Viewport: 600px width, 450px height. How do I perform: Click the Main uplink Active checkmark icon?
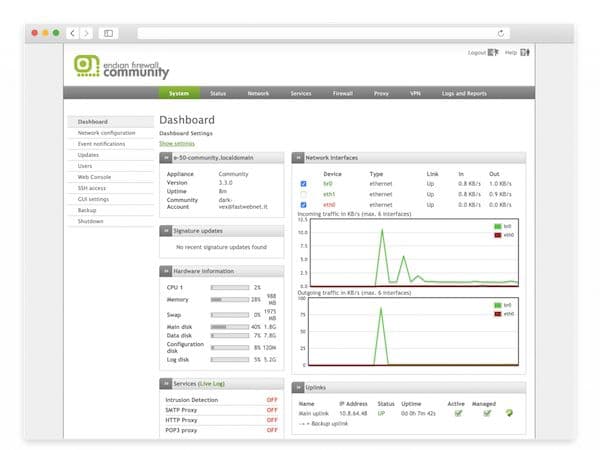tap(458, 413)
